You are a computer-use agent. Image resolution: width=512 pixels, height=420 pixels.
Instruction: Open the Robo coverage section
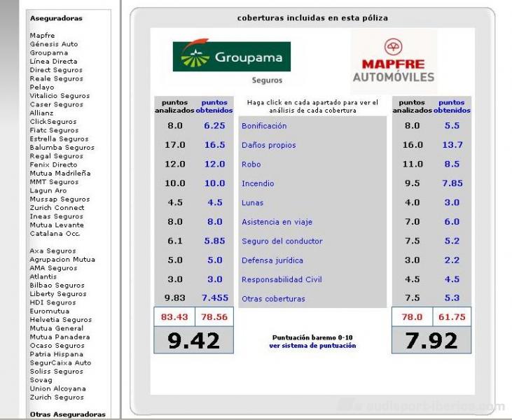251,164
